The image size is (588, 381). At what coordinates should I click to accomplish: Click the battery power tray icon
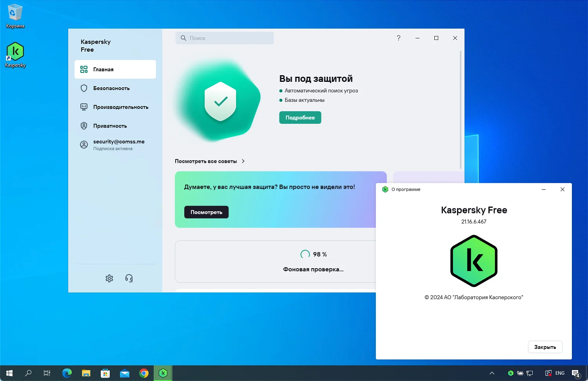(x=520, y=373)
